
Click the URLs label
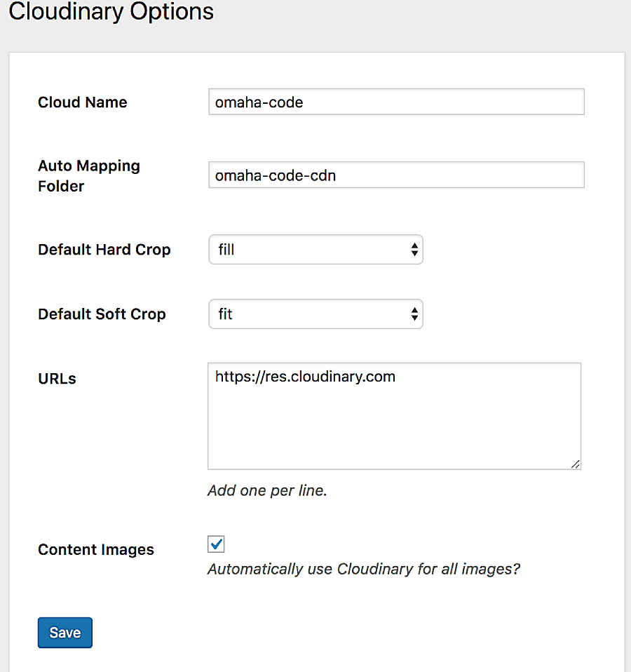57,378
